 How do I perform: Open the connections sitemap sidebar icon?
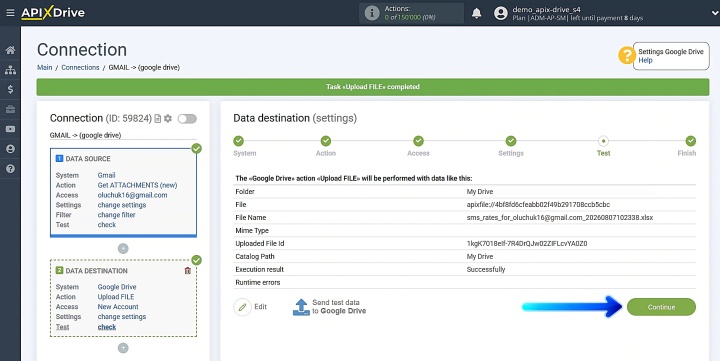pyautogui.click(x=10, y=70)
